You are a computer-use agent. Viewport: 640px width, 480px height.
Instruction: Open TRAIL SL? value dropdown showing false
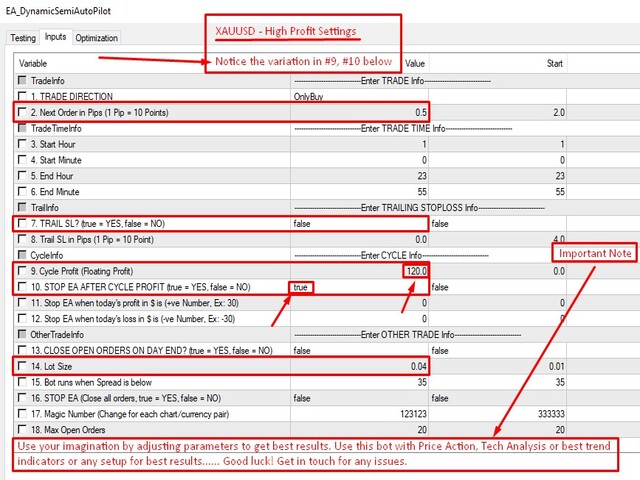click(360, 224)
